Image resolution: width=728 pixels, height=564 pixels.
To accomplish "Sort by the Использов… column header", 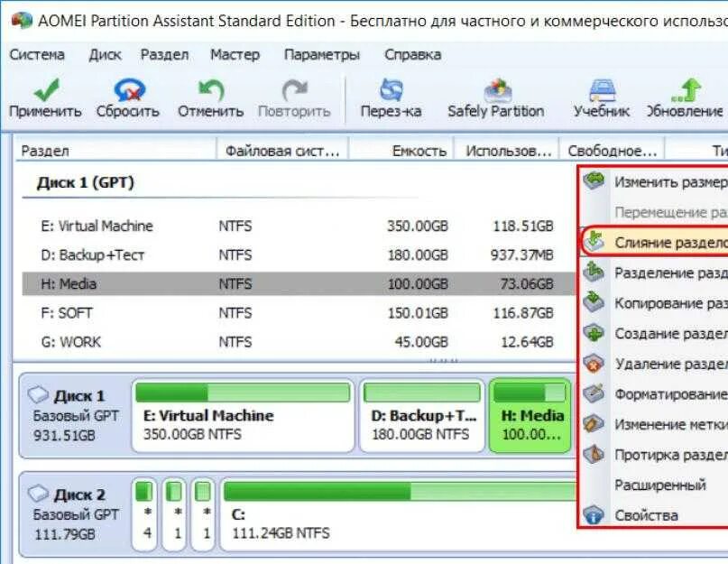I will [x=507, y=151].
